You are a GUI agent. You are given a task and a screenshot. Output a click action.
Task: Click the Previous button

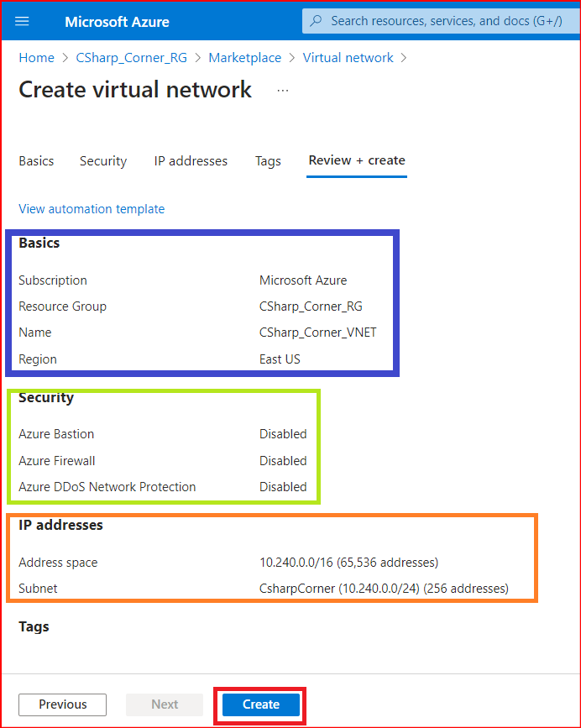coord(63,704)
